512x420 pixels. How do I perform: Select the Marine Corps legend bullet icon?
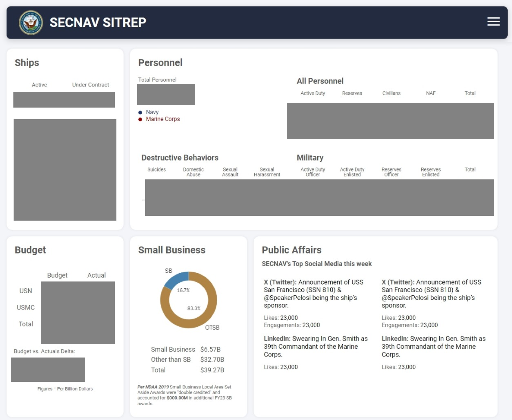click(140, 119)
